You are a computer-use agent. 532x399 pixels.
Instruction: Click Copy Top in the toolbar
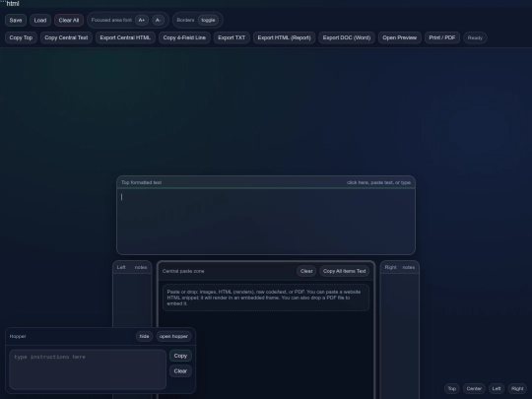[x=21, y=37]
